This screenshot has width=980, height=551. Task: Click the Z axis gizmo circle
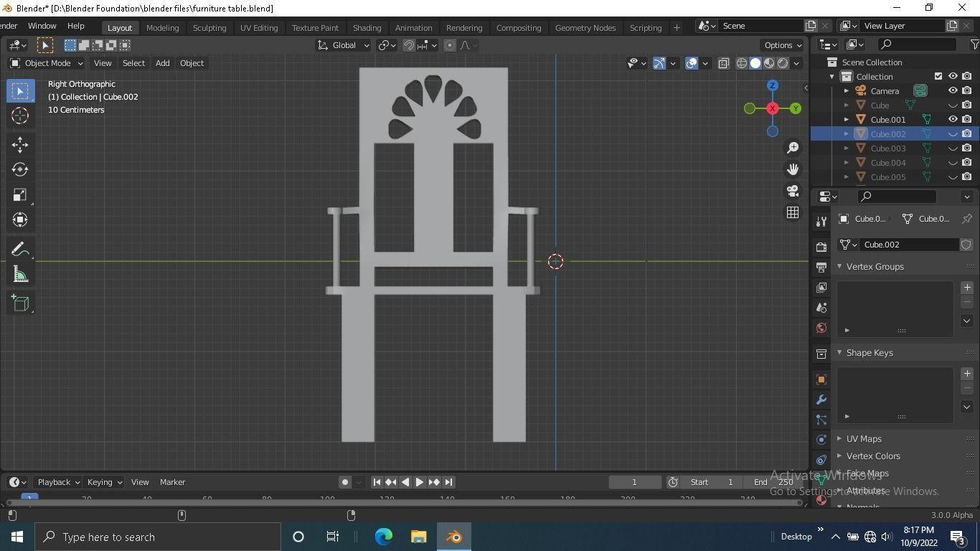point(773,85)
